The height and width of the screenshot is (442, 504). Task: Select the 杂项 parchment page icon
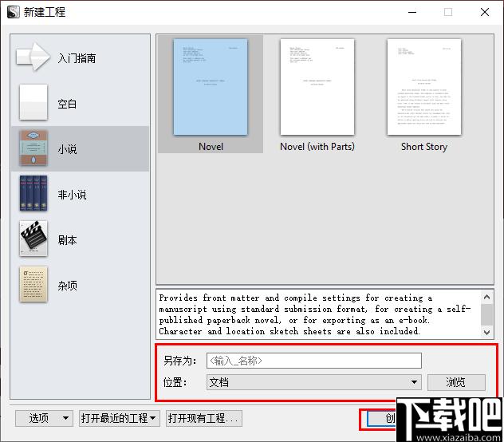click(33, 284)
